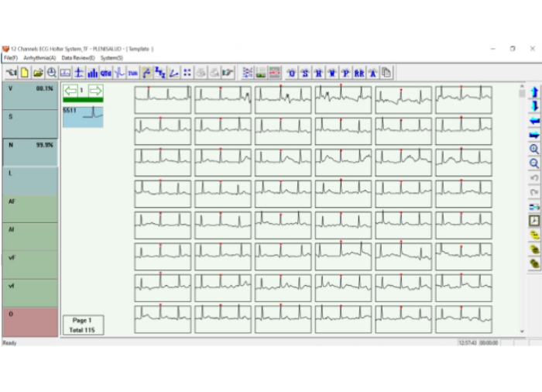Click the zoom in magnifier on right toolbar
Viewport: 542px width, 392px height.
(x=534, y=149)
